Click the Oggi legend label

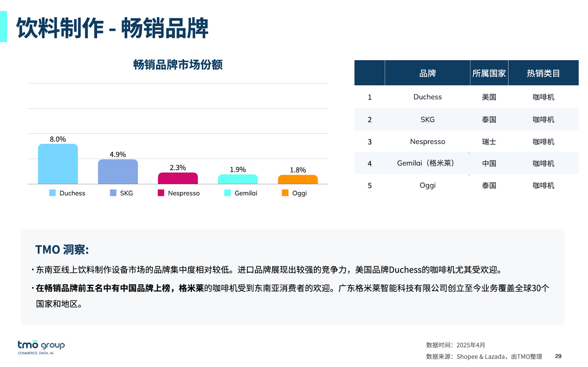[299, 193]
